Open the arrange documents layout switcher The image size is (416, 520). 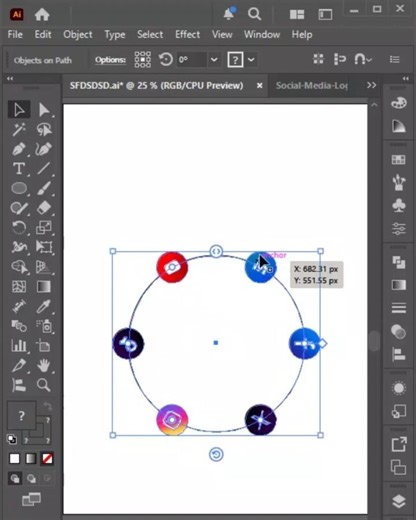(297, 14)
